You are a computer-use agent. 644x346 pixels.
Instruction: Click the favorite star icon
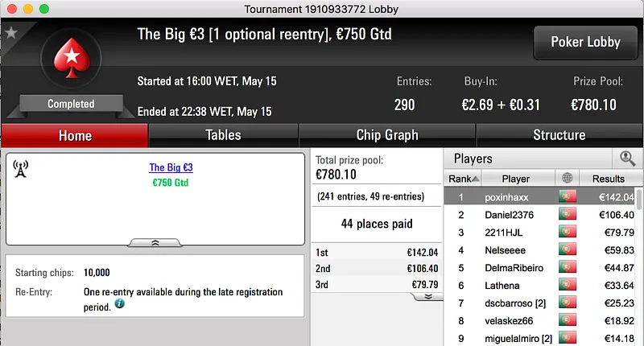coord(11,33)
